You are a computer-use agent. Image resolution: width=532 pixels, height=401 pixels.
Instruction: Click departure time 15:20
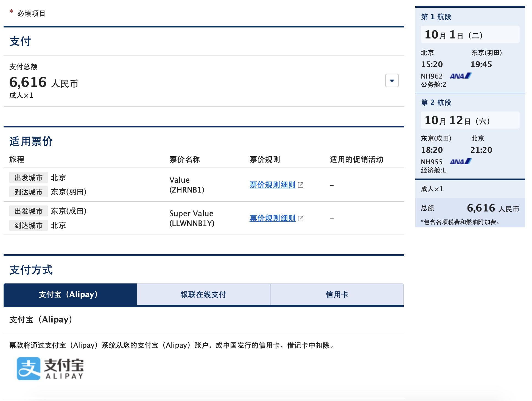432,64
